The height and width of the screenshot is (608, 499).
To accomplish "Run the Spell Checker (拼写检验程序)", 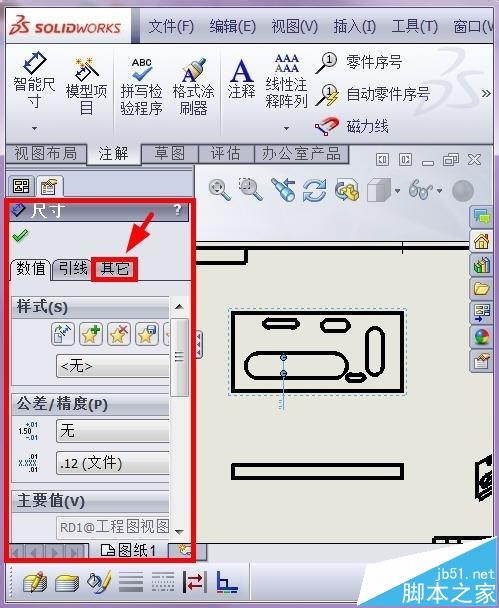I will 141,86.
